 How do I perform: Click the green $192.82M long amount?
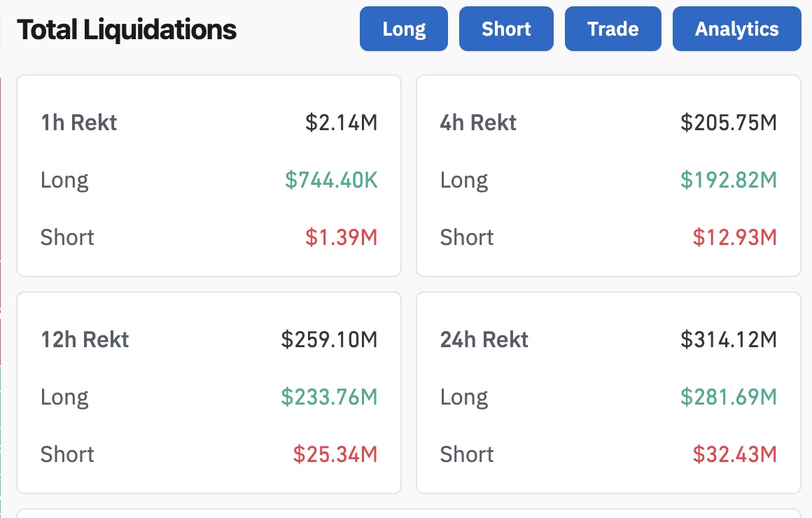coord(729,181)
